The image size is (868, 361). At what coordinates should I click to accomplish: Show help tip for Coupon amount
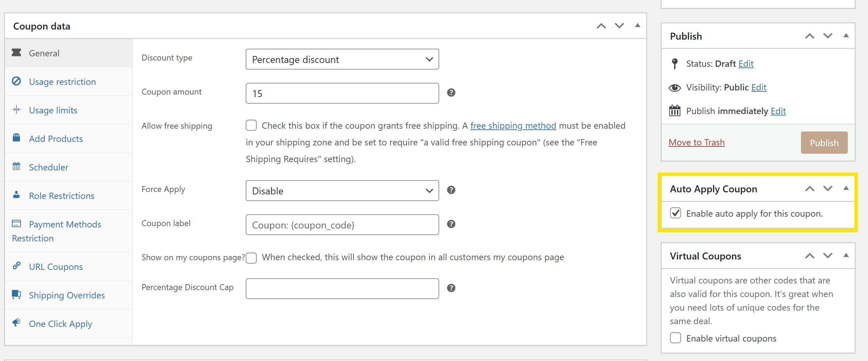click(x=451, y=93)
